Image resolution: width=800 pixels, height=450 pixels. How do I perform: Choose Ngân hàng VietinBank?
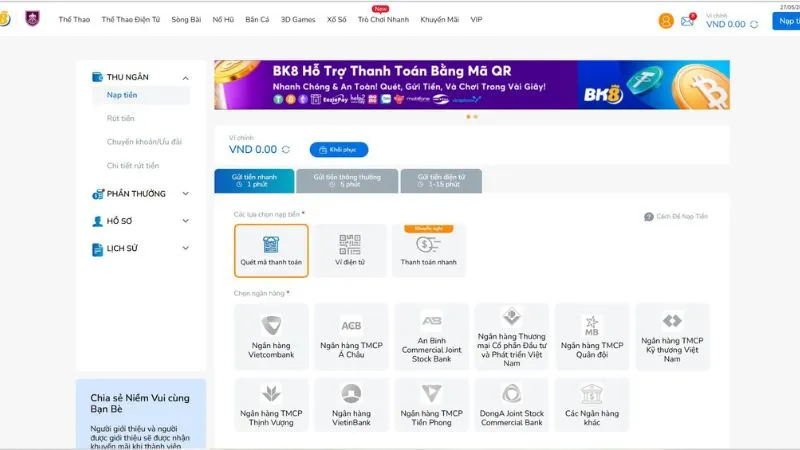click(x=351, y=405)
